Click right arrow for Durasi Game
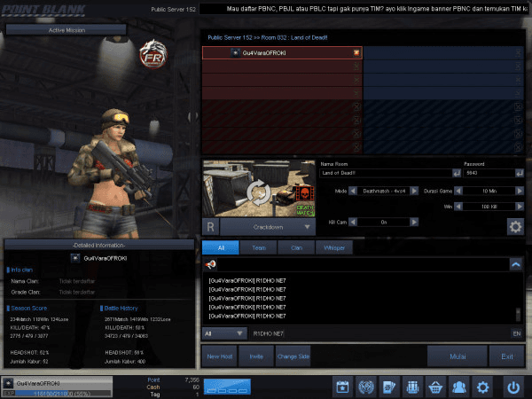This screenshot has width=532, height=399. [520, 191]
